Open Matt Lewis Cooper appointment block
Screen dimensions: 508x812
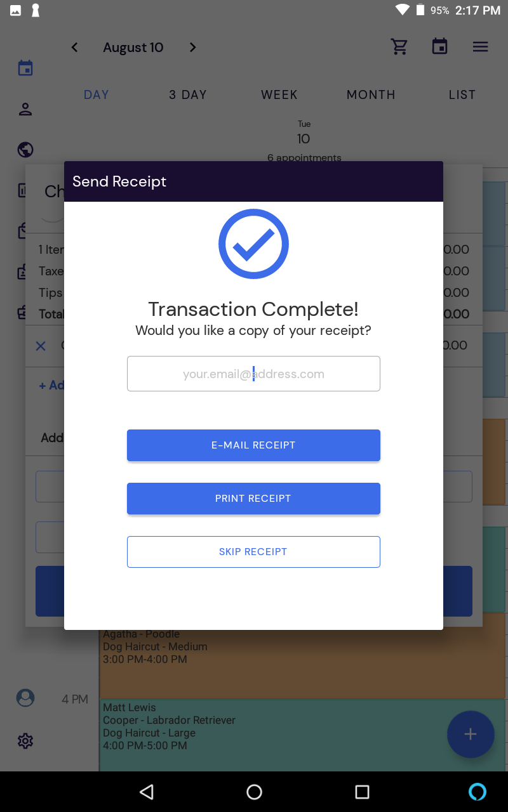304,735
